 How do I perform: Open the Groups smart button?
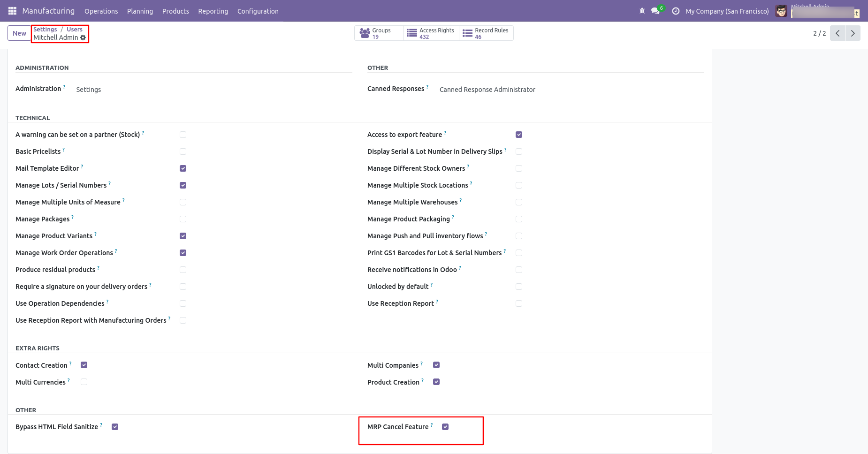[x=379, y=33]
